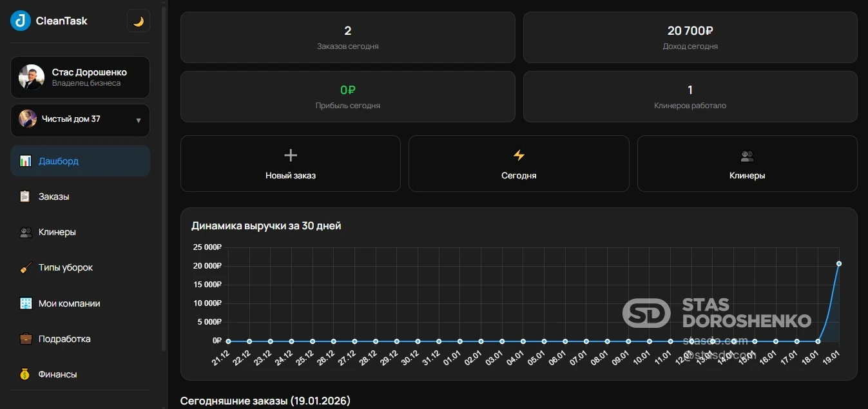Select the Финансы coin icon

click(x=24, y=374)
